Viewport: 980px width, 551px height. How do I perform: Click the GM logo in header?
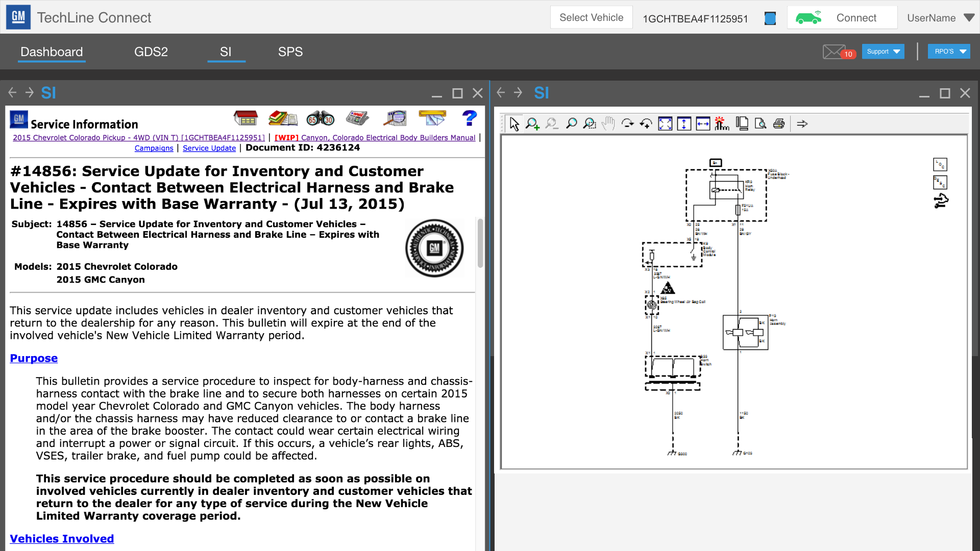18,17
